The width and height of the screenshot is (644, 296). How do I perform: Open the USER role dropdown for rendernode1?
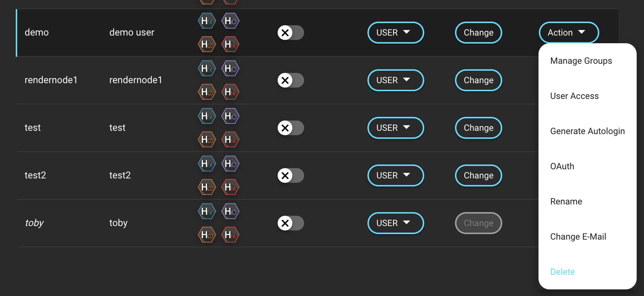coord(395,80)
